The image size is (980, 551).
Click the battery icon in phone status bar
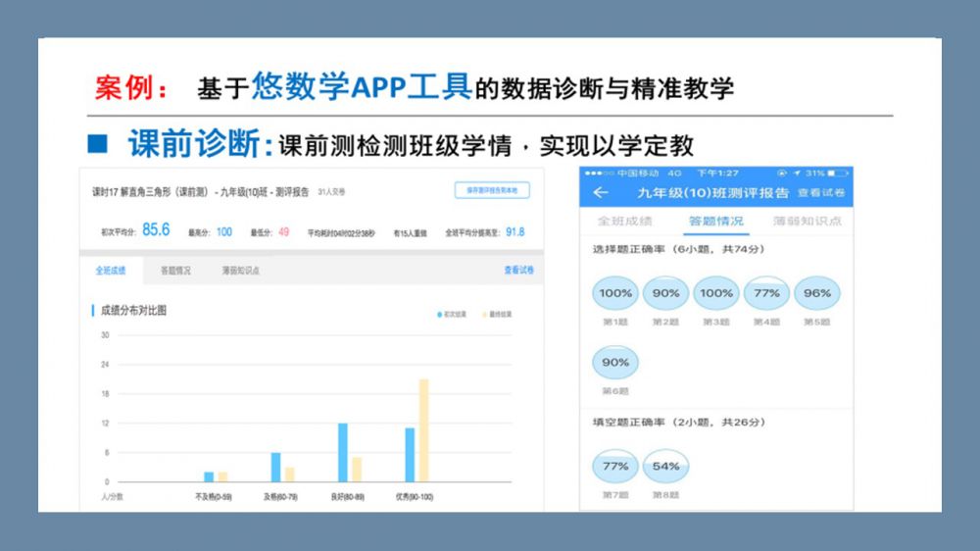pyautogui.click(x=838, y=173)
